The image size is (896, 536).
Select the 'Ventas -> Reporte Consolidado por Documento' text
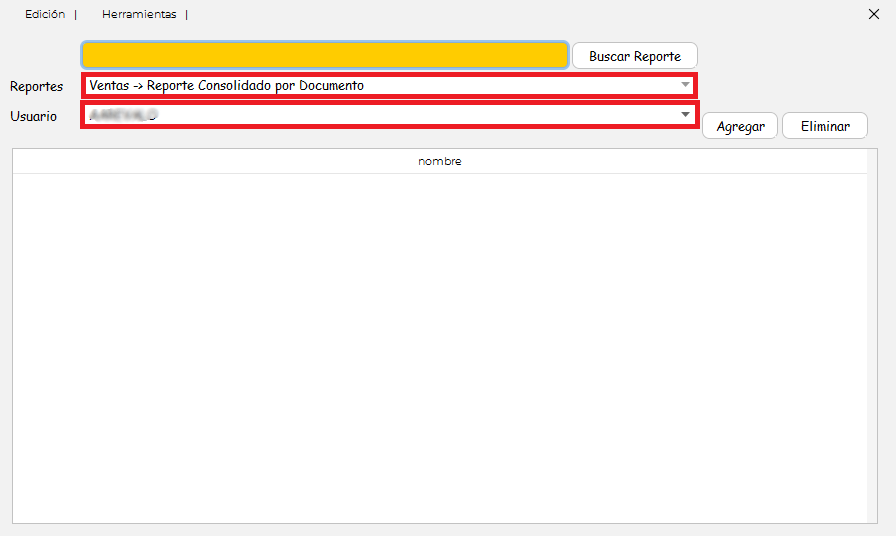tap(226, 86)
